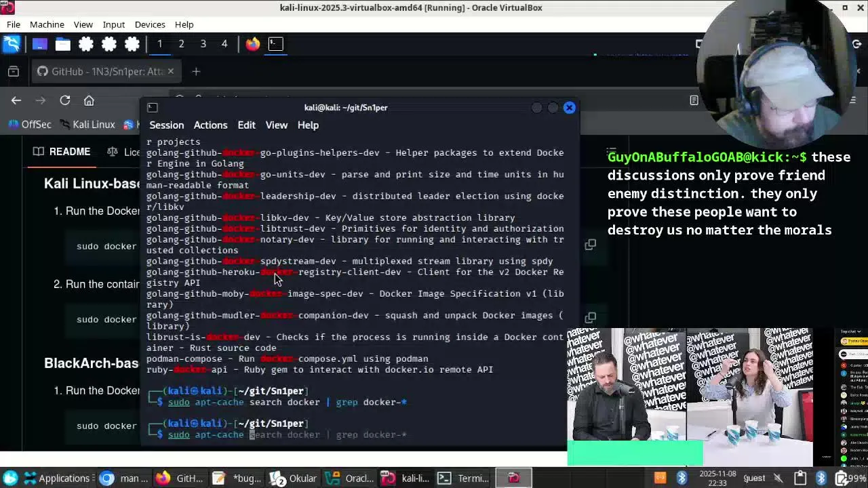The height and width of the screenshot is (488, 868).
Task: Open VirtualBox Devices menu
Action: click(150, 24)
